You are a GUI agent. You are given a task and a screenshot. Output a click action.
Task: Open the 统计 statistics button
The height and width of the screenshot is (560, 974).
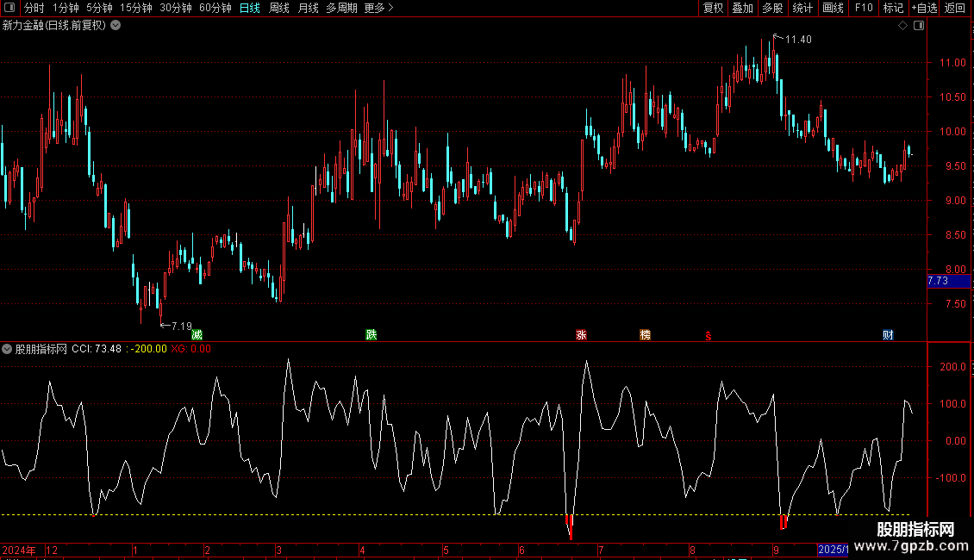tap(802, 8)
